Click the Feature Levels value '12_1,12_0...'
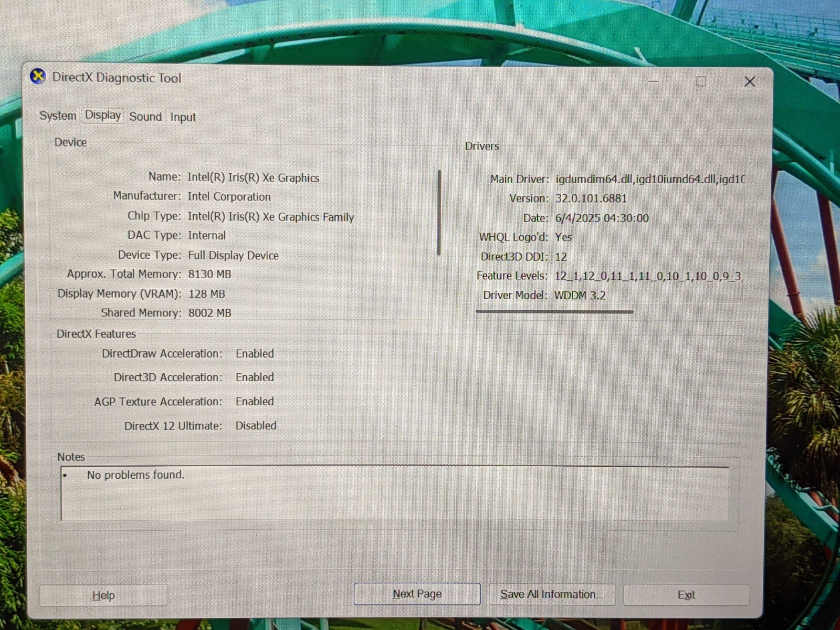The image size is (840, 630). coord(648,276)
